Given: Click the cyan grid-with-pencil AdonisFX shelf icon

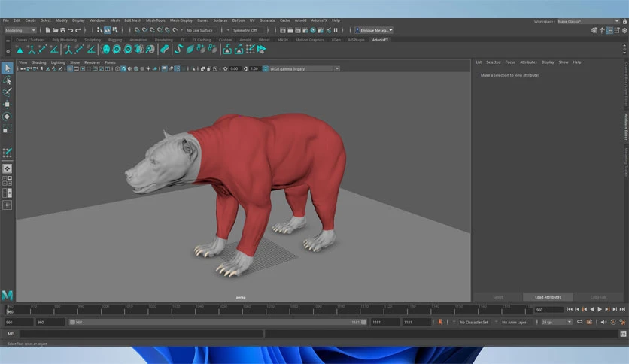Looking at the screenshot, I should pos(251,50).
